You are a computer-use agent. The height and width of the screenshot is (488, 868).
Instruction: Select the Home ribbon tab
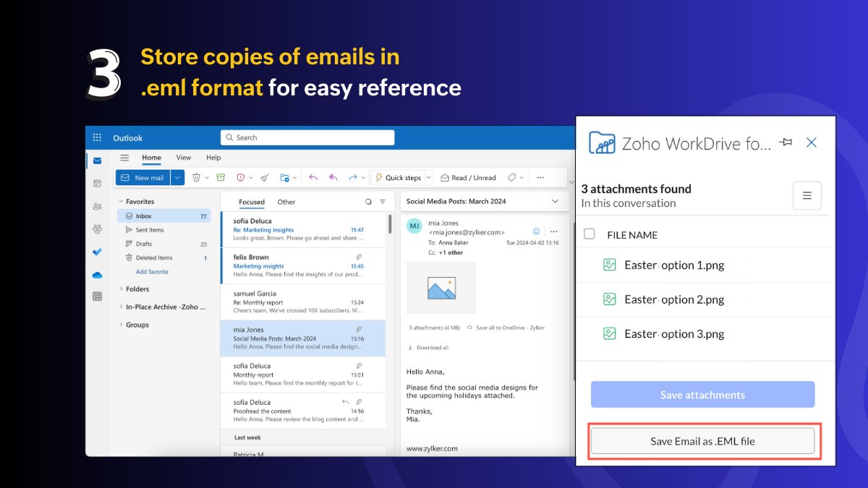coord(151,158)
